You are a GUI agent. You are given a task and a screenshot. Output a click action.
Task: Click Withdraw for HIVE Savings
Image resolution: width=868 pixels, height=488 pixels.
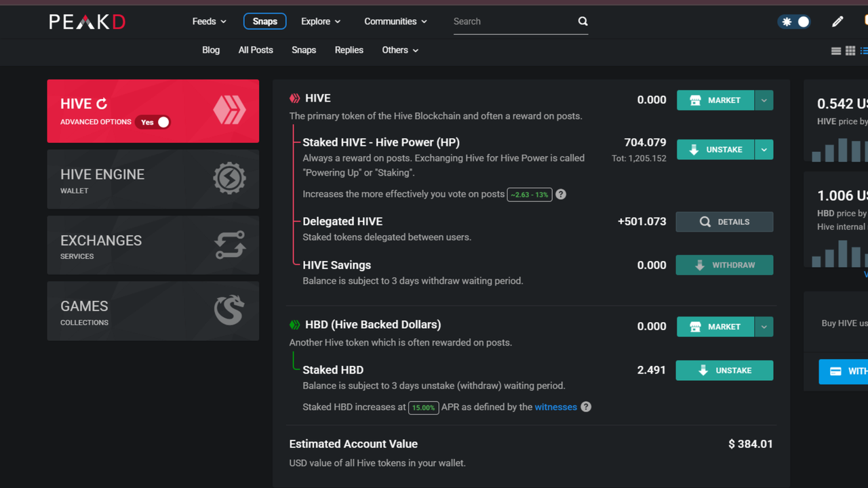coord(724,265)
